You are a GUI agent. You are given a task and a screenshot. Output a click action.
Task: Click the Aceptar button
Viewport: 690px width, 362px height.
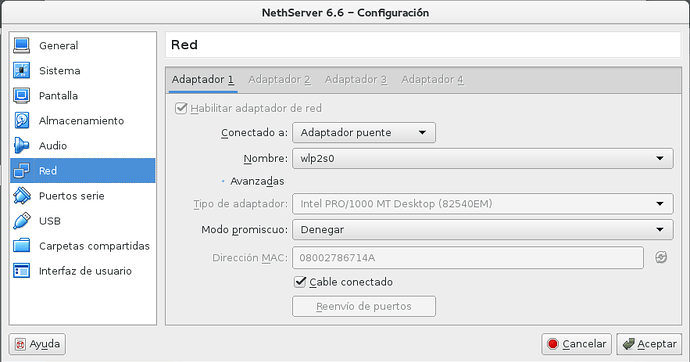[650, 344]
